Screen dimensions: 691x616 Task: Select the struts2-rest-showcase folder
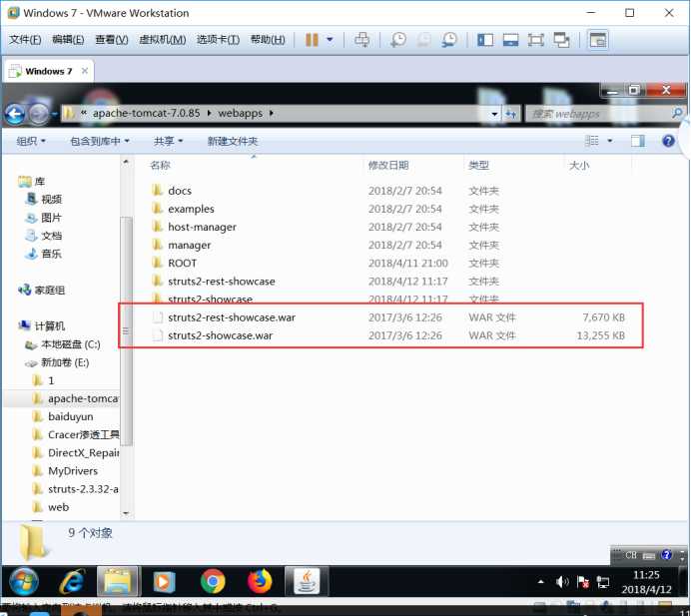point(222,282)
